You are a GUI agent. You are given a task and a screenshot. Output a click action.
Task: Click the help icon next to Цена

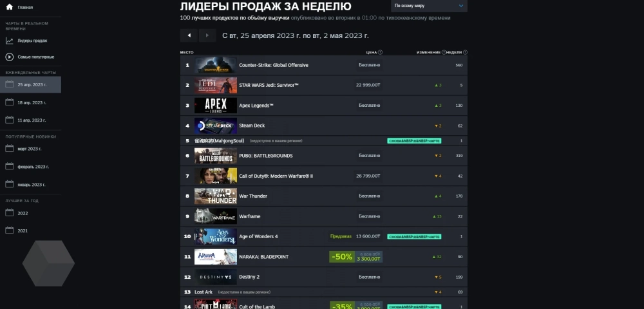coord(381,53)
